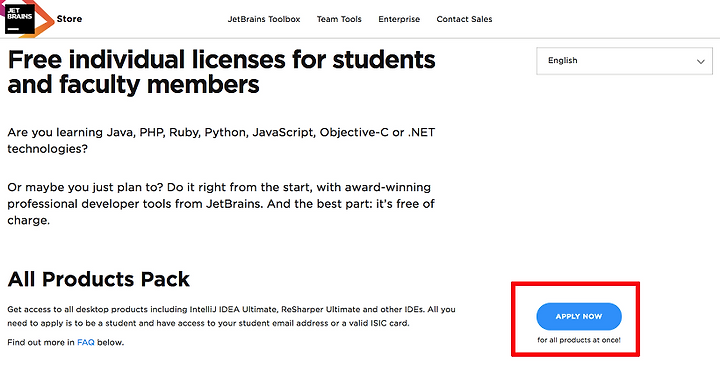
Task: Click the "Or maybe you just plan to" paragraph
Action: (x=221, y=203)
